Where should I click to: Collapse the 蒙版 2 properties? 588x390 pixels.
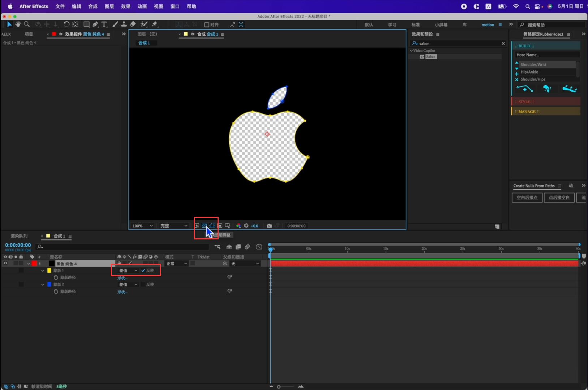pyautogui.click(x=43, y=285)
